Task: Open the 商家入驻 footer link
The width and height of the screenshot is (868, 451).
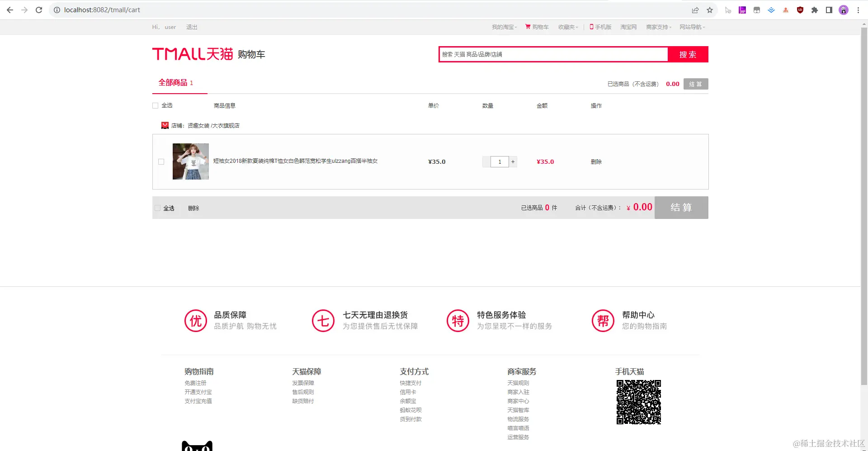Action: [518, 392]
